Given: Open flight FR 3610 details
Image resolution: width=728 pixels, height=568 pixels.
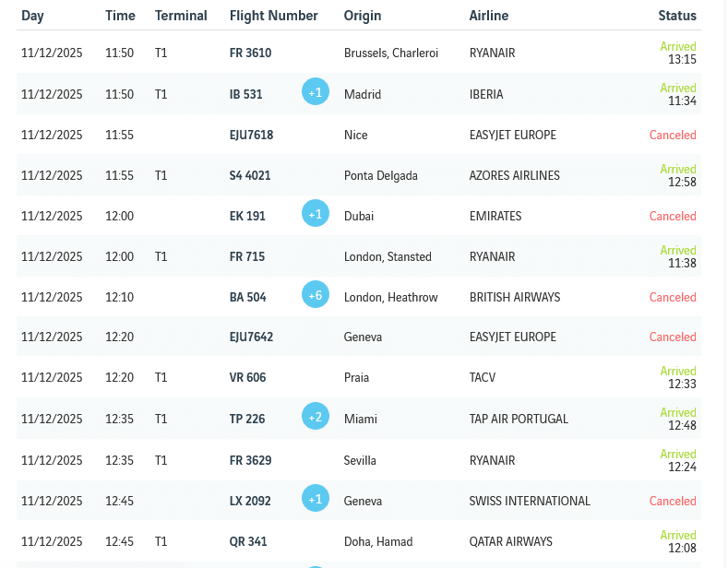Looking at the screenshot, I should [250, 53].
